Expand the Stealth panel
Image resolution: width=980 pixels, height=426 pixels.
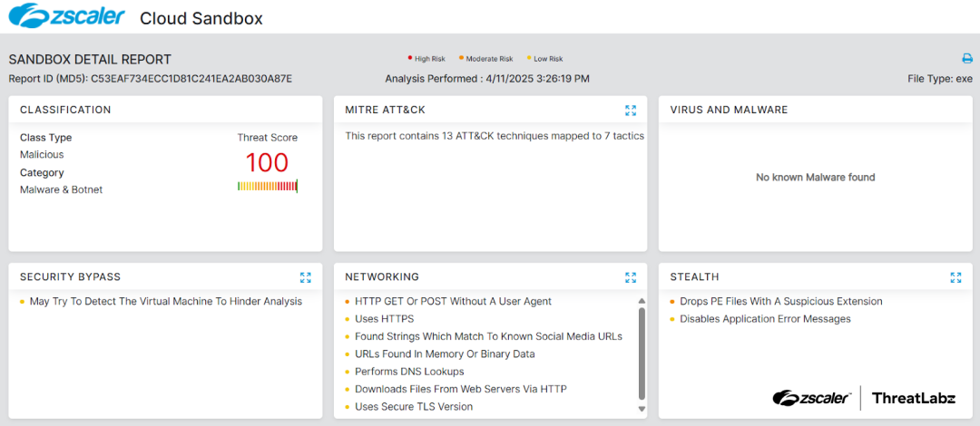pyautogui.click(x=955, y=277)
